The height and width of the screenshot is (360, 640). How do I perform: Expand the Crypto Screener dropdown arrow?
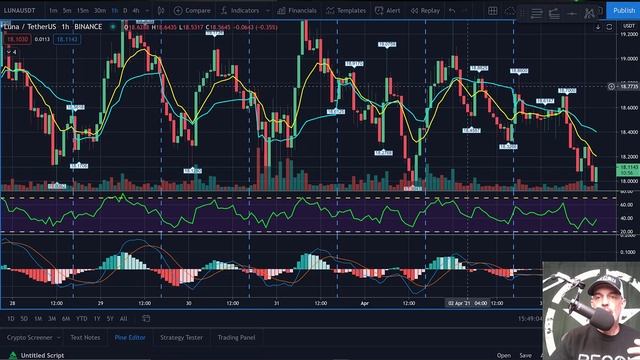(59, 338)
